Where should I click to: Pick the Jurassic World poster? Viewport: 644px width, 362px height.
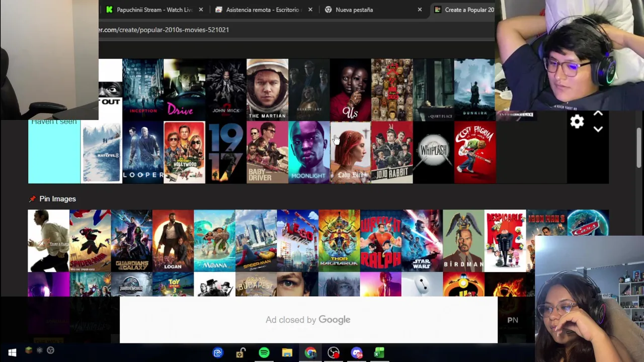[x=131, y=285]
